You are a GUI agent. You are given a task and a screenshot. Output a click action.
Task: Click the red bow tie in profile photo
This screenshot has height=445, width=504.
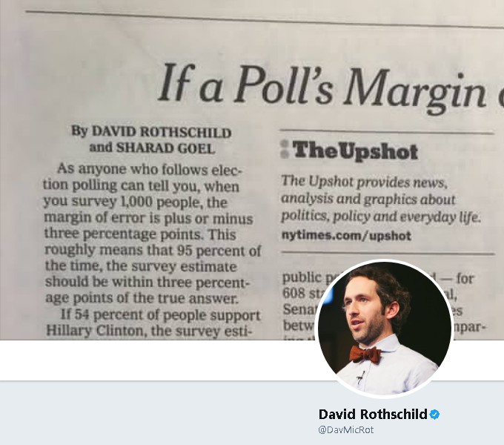tap(365, 355)
